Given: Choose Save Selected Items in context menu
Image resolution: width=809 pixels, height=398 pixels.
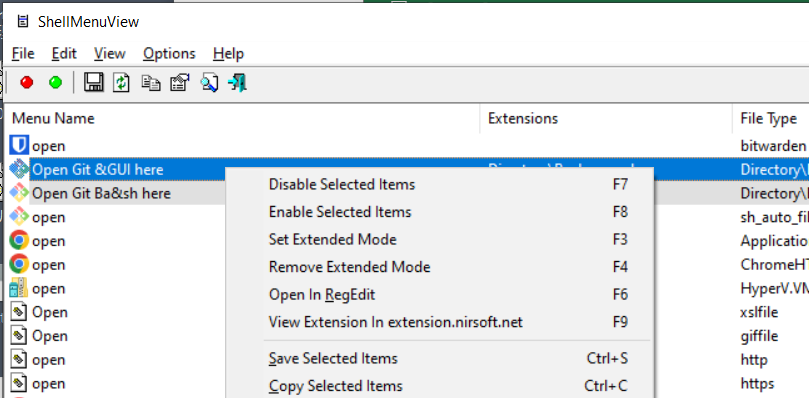Looking at the screenshot, I should pyautogui.click(x=440, y=358).
